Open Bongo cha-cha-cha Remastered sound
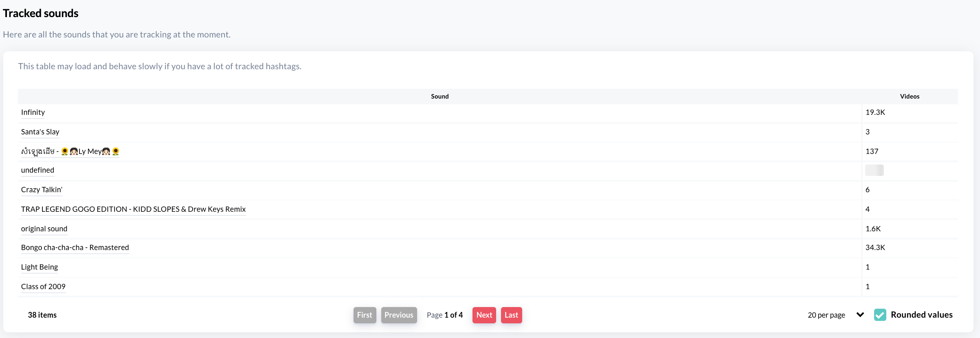Viewport: 980px width, 338px height. coord(75,248)
